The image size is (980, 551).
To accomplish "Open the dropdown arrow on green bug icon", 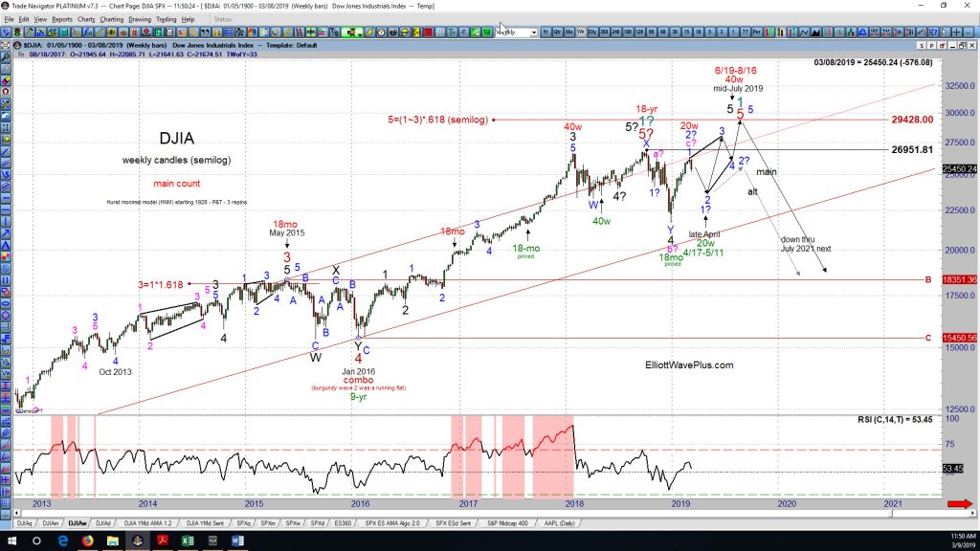I will (360, 34).
